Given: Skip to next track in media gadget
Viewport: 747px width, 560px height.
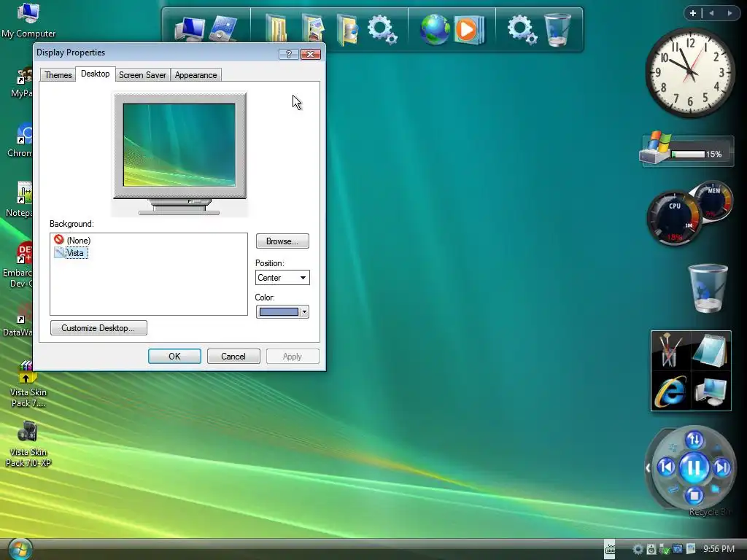Looking at the screenshot, I should click(721, 467).
